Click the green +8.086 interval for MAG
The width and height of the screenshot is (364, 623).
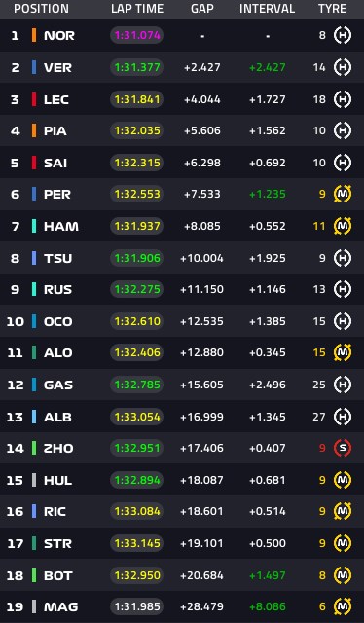point(268,607)
